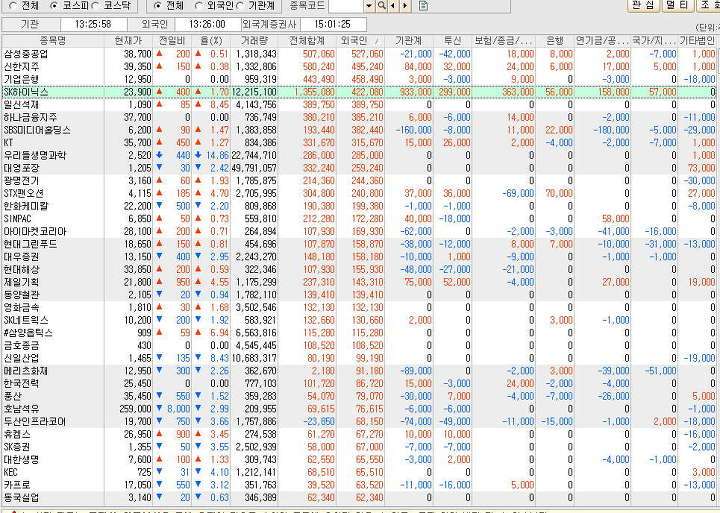Sort by 투신 column header
Image resolution: width=720 pixels, height=513 pixels.
pyautogui.click(x=453, y=40)
